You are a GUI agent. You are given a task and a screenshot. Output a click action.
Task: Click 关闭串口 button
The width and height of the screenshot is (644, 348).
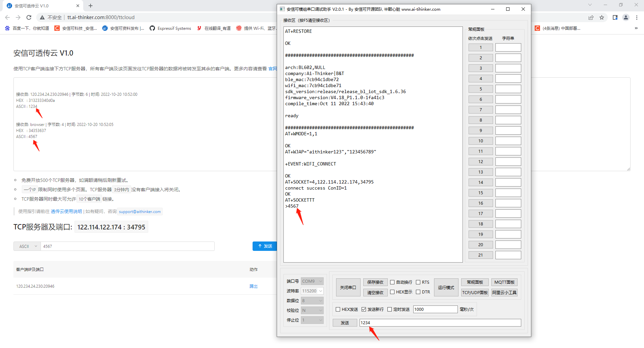coord(348,287)
